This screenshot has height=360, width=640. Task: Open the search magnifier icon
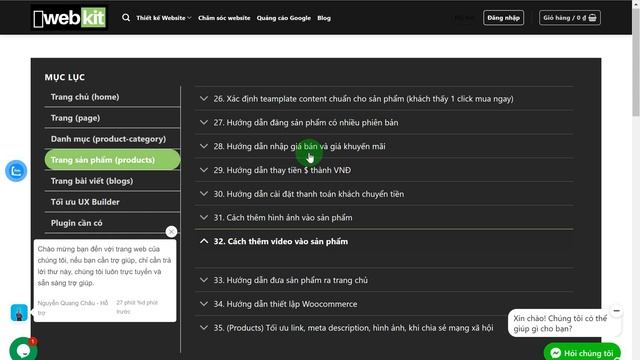(x=126, y=18)
